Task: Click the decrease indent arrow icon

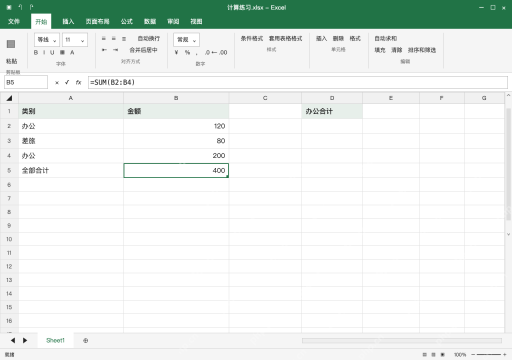Action: coord(104,50)
